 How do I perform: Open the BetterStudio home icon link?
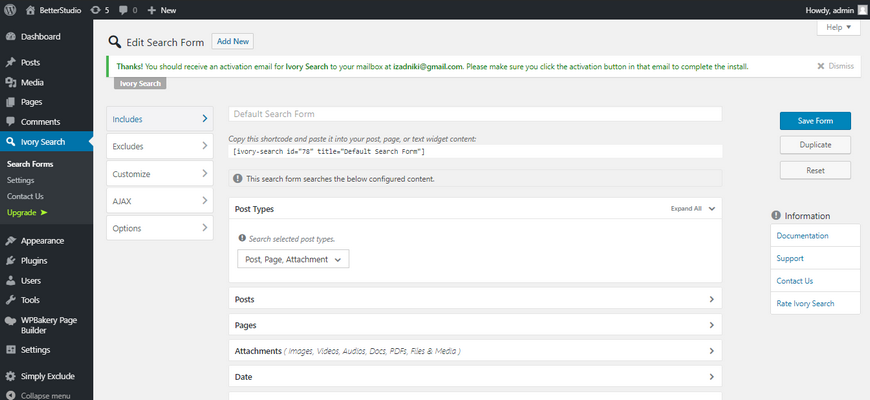31,10
